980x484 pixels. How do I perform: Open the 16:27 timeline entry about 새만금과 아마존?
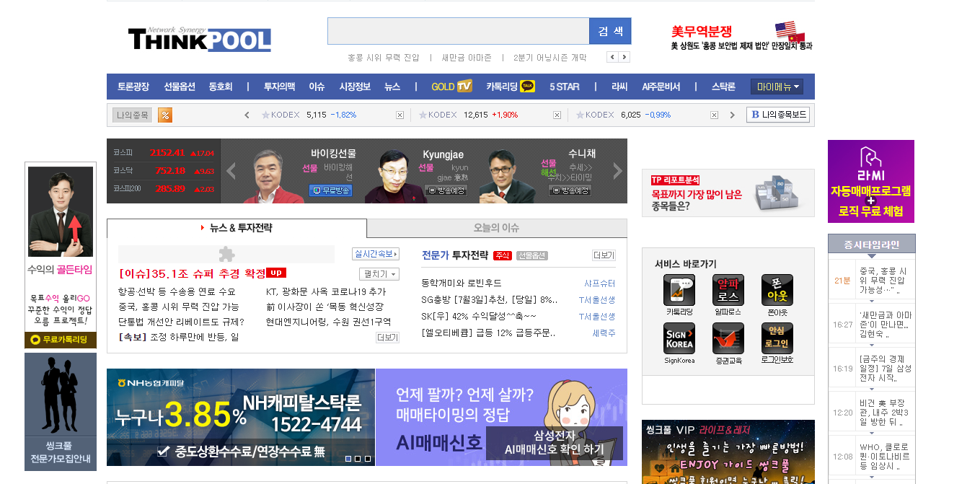pyautogui.click(x=873, y=325)
